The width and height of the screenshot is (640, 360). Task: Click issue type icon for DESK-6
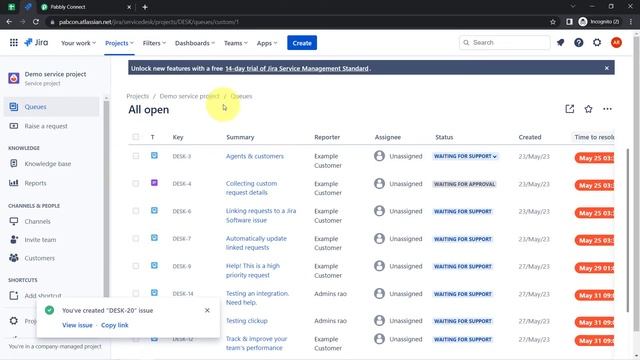pyautogui.click(x=154, y=211)
